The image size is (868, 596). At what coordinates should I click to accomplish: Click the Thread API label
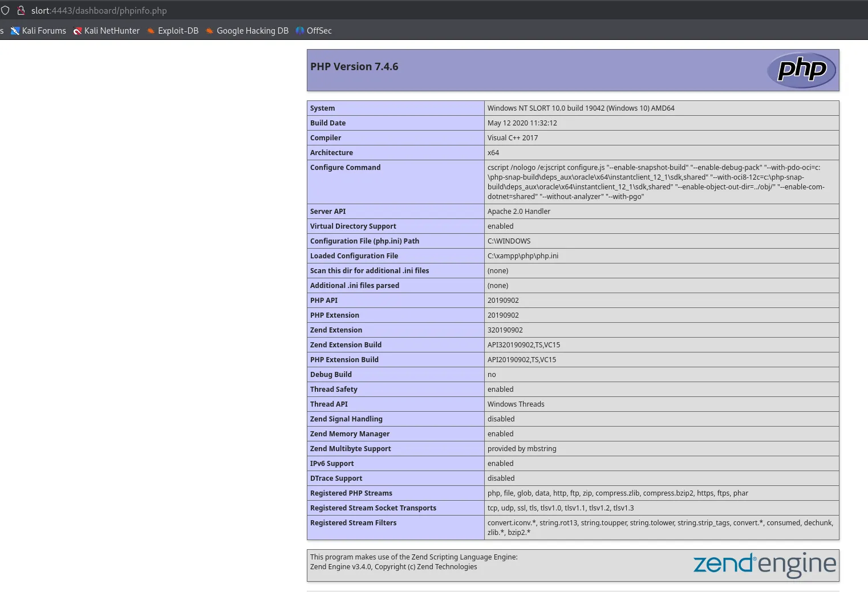(329, 404)
